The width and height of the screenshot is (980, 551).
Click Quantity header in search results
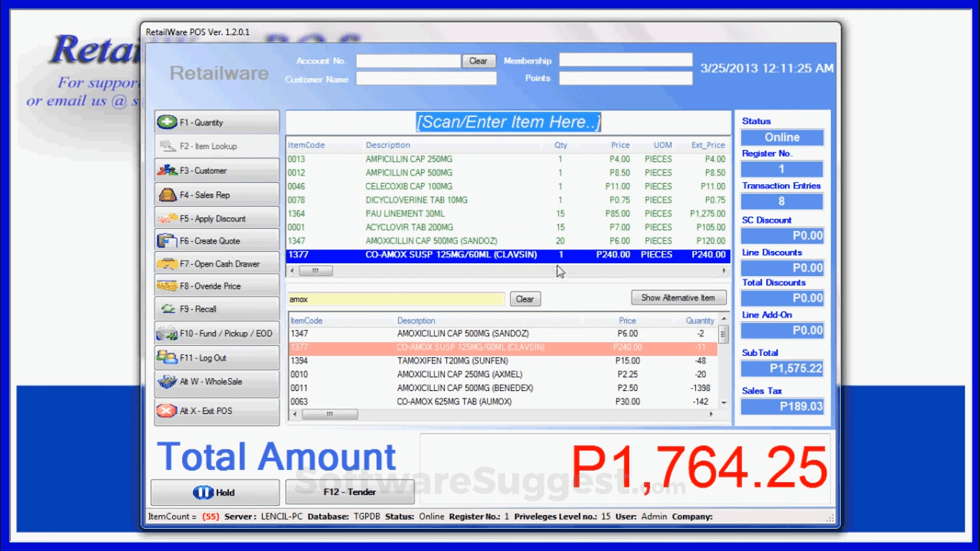pos(699,321)
